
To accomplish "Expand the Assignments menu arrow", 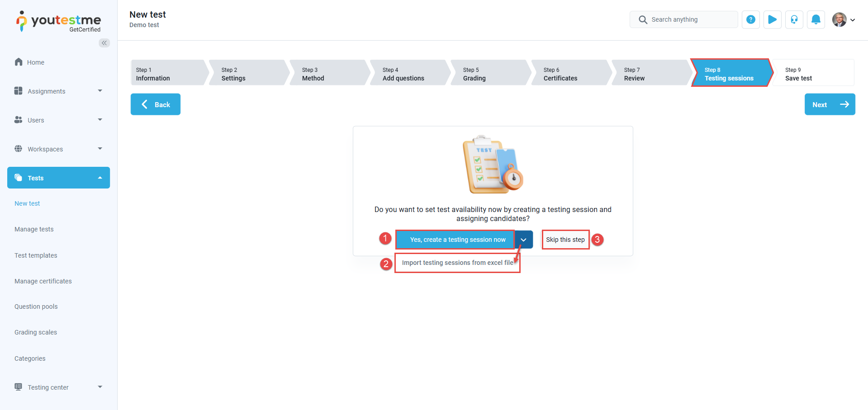I will click(100, 91).
